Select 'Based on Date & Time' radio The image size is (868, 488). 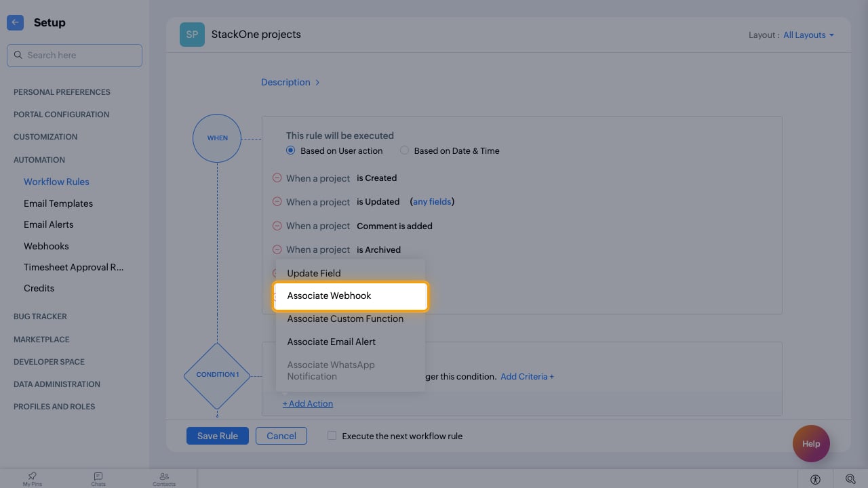(404, 150)
